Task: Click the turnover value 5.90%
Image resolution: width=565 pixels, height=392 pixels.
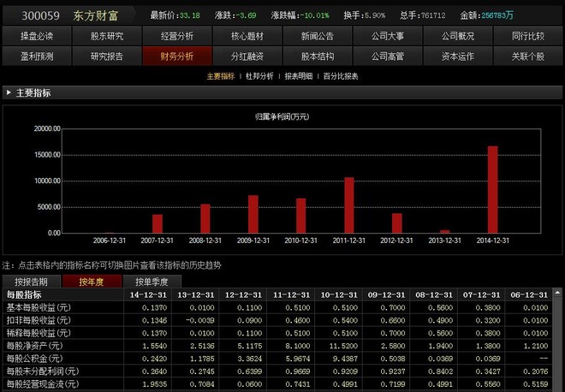Action: click(375, 15)
